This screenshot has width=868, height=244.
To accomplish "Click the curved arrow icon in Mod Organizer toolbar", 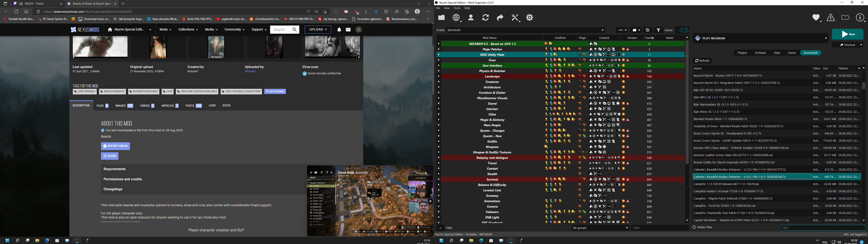I will [x=500, y=18].
